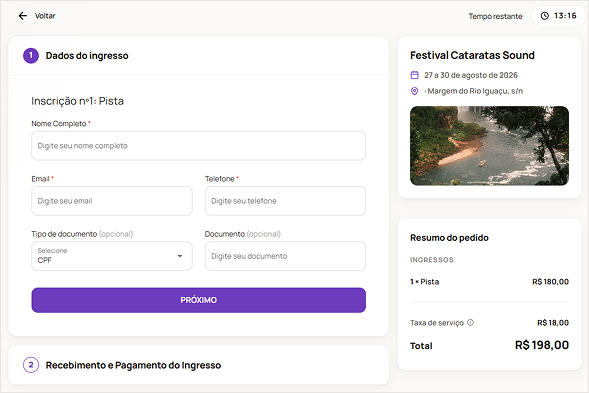The width and height of the screenshot is (589, 393).
Task: Click the back arrow icon
Action: (23, 16)
